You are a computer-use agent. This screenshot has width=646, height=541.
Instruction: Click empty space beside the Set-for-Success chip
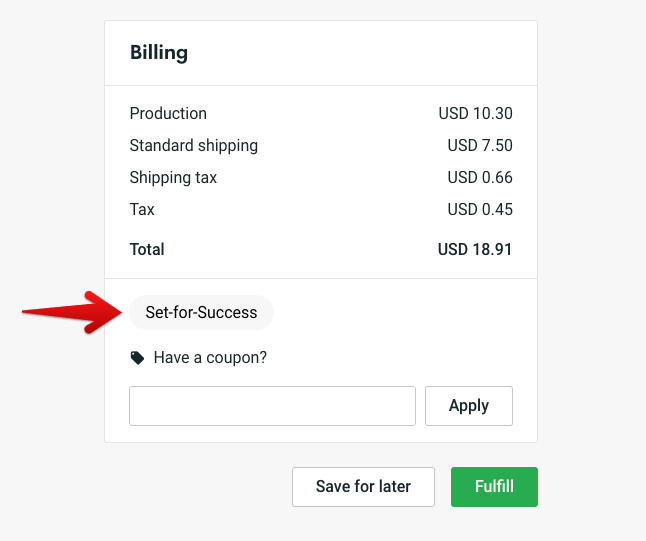400,312
